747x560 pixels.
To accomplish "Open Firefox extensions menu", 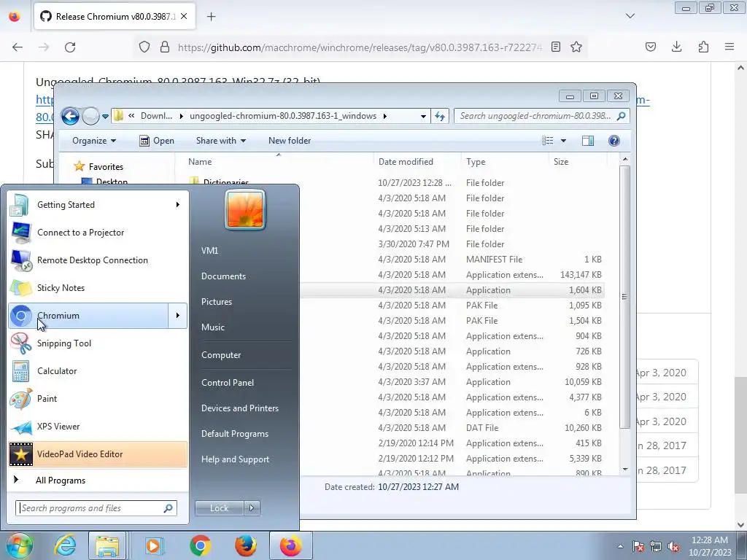I will point(703,47).
